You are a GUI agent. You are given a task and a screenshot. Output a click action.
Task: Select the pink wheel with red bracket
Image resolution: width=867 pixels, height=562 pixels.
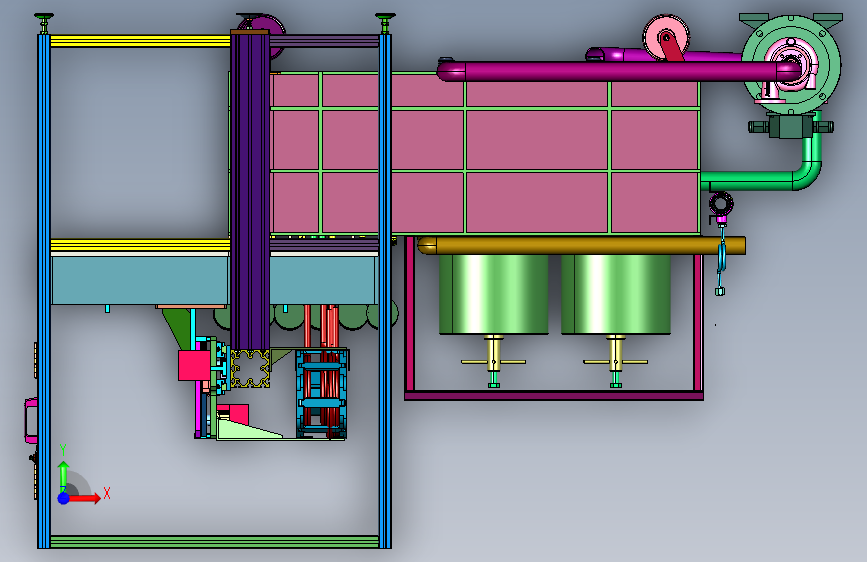[666, 38]
